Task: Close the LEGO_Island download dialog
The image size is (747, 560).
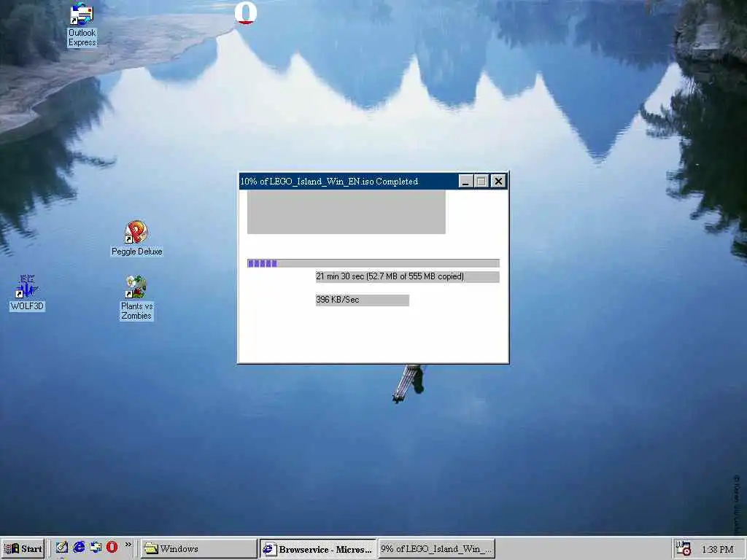Action: pos(498,182)
